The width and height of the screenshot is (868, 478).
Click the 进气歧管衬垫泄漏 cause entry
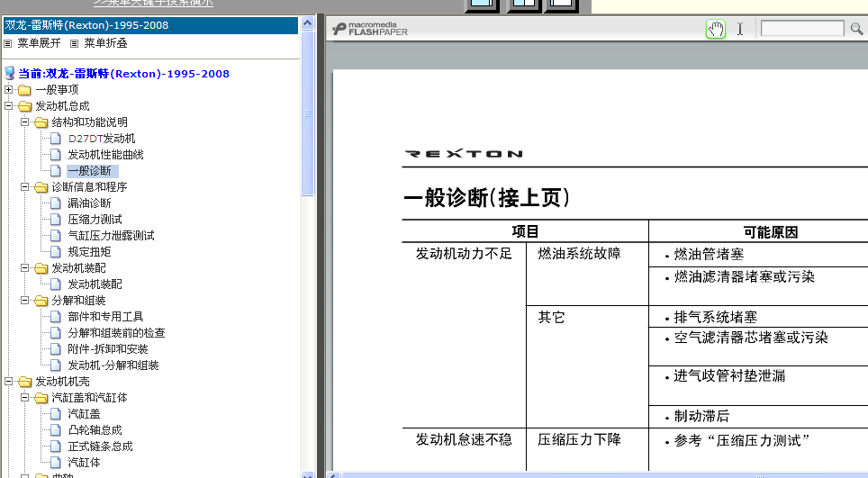[728, 376]
